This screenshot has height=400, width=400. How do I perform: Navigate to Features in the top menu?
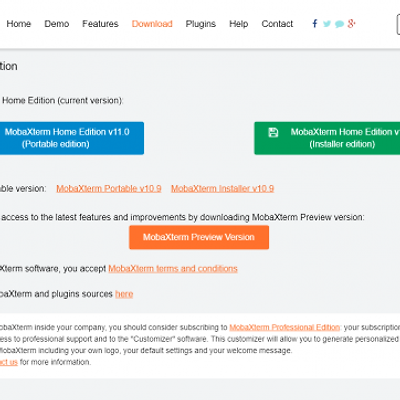(x=100, y=24)
